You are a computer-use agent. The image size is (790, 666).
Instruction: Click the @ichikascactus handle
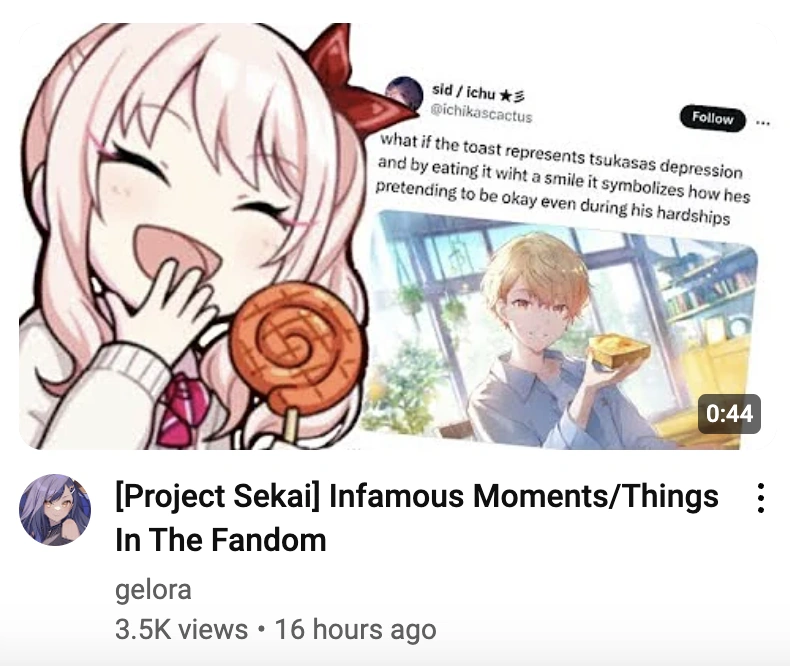coord(481,113)
